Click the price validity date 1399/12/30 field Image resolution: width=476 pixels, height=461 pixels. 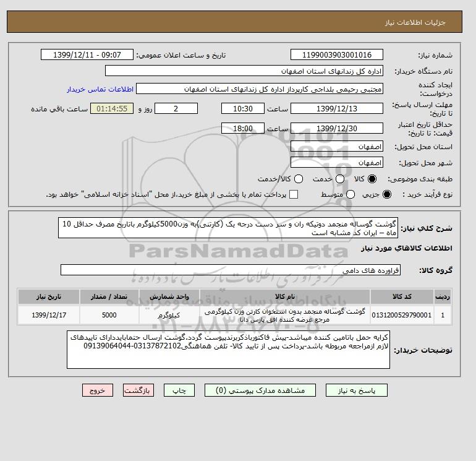tap(337, 128)
